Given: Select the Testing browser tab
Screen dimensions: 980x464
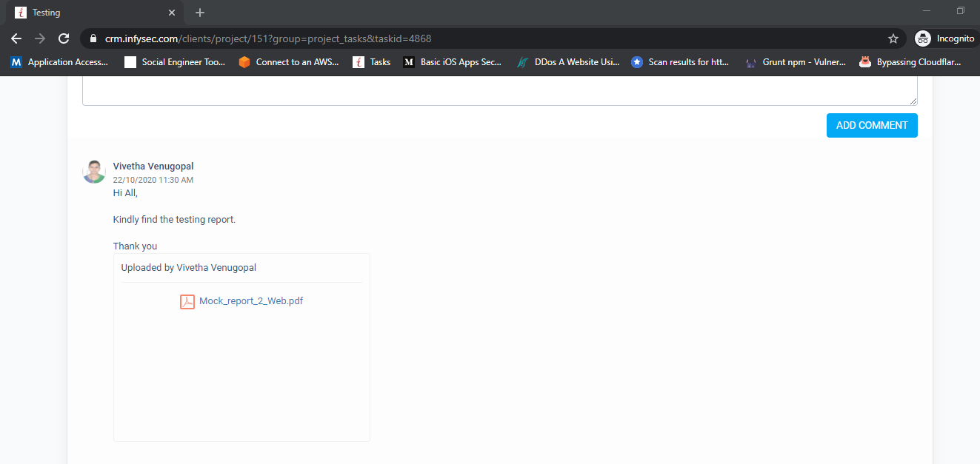Looking at the screenshot, I should click(x=96, y=13).
